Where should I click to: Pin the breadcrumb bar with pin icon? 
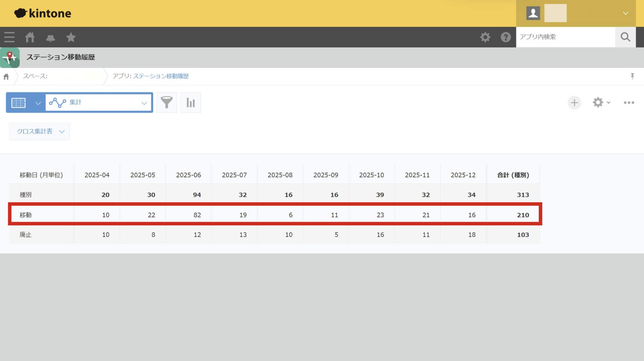tap(632, 76)
